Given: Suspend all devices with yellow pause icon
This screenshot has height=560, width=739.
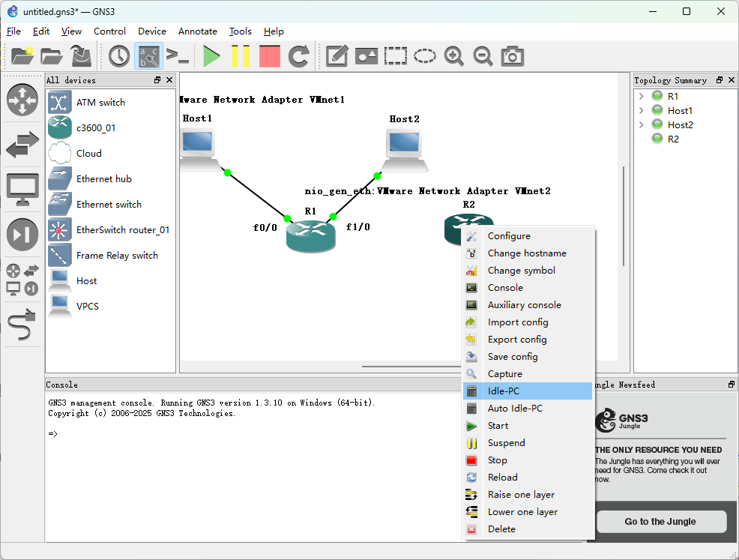Looking at the screenshot, I should (241, 56).
